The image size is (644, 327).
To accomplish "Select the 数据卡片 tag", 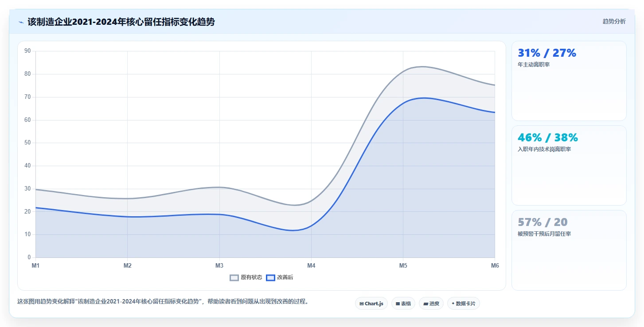I will coord(464,304).
